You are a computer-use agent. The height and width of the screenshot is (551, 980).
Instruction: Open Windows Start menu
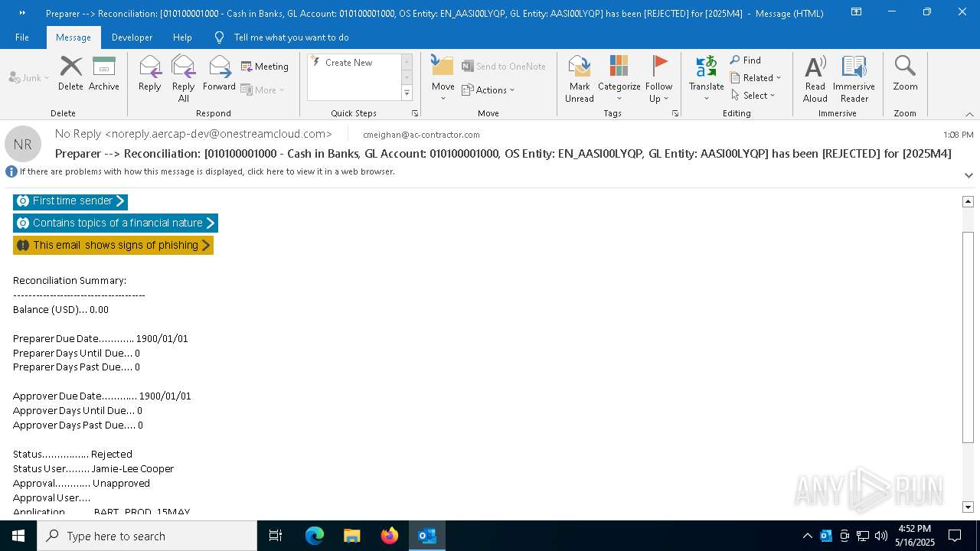pos(18,536)
